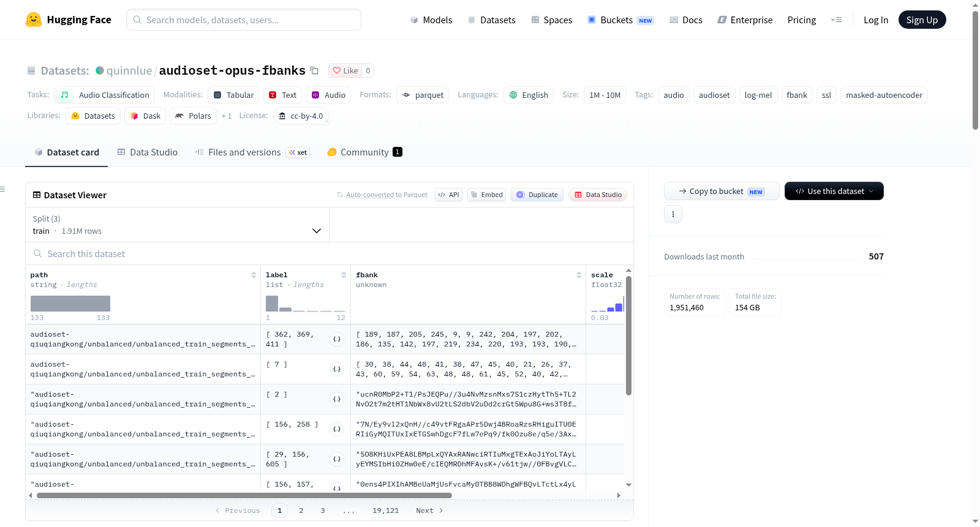The image size is (980, 527).
Task: Expand the Use this dataset menu
Action: tap(834, 191)
